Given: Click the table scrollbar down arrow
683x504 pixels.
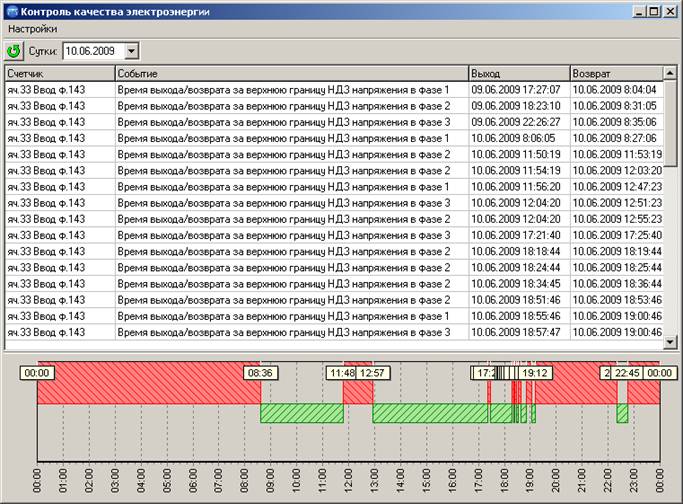Looking at the screenshot, I should (670, 342).
